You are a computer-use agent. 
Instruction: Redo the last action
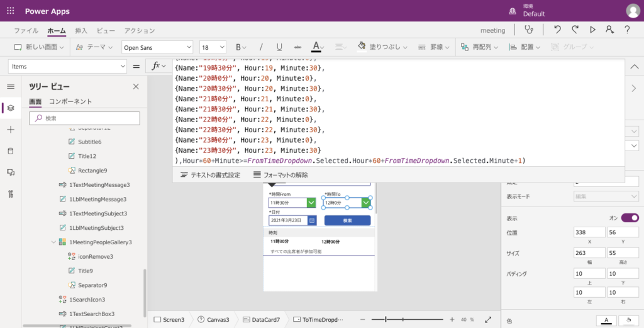click(575, 30)
